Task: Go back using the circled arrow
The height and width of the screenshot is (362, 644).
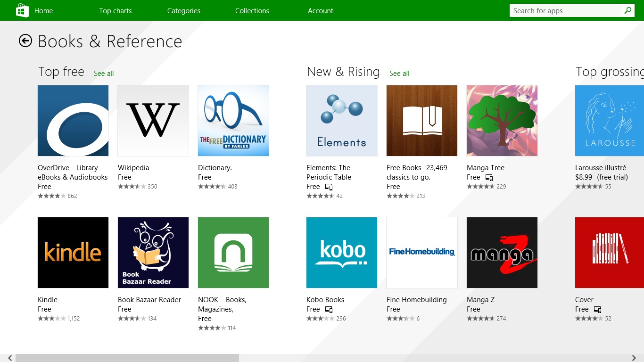Action: point(25,41)
